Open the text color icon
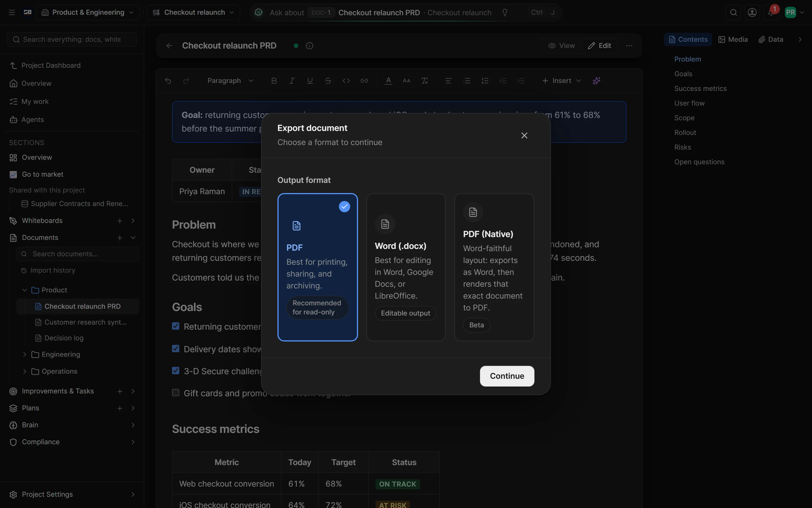812x508 pixels. click(x=389, y=81)
